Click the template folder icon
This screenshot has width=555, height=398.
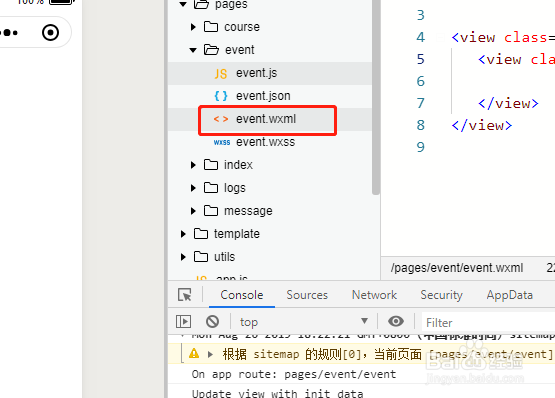[201, 233]
